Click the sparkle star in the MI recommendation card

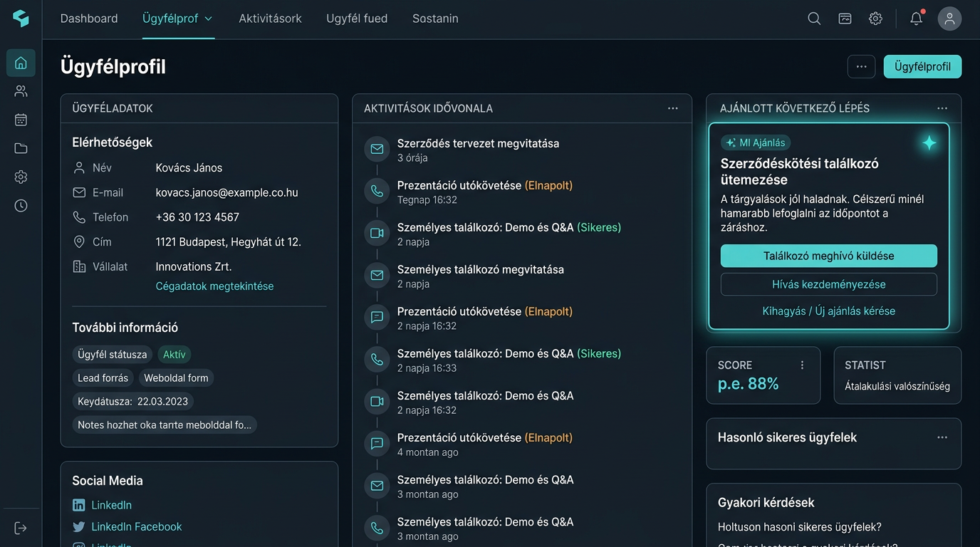929,143
